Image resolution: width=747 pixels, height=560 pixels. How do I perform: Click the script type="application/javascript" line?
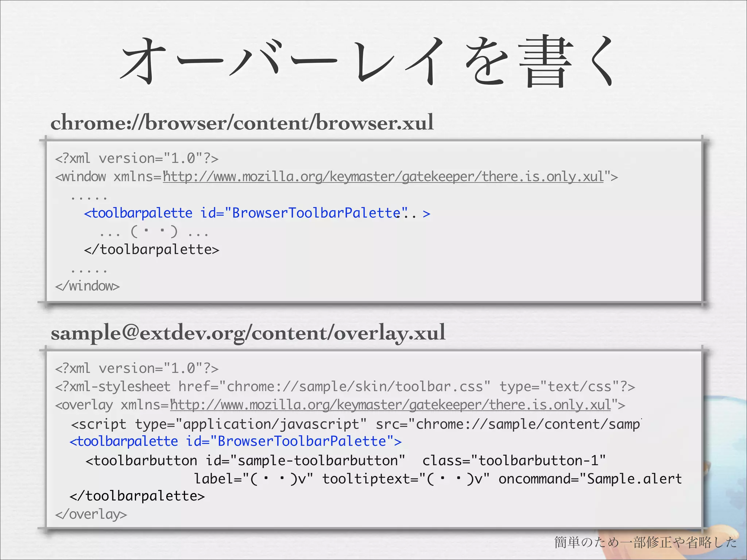(356, 424)
